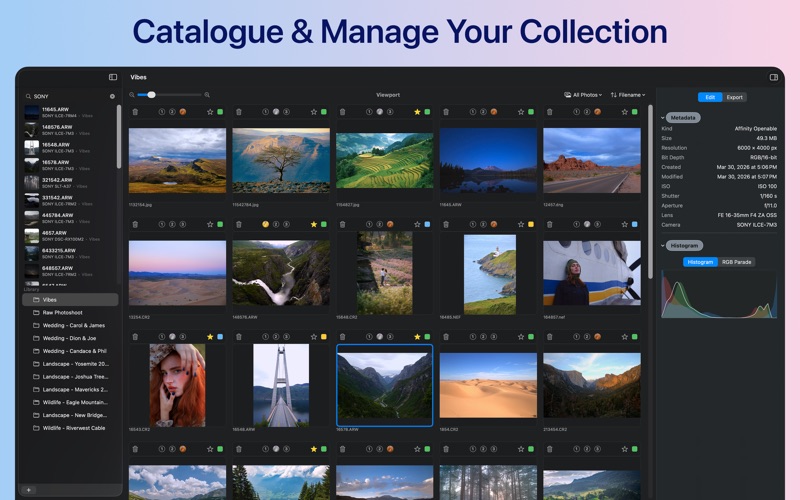Open Wedding - Carol & James folder

pos(70,325)
